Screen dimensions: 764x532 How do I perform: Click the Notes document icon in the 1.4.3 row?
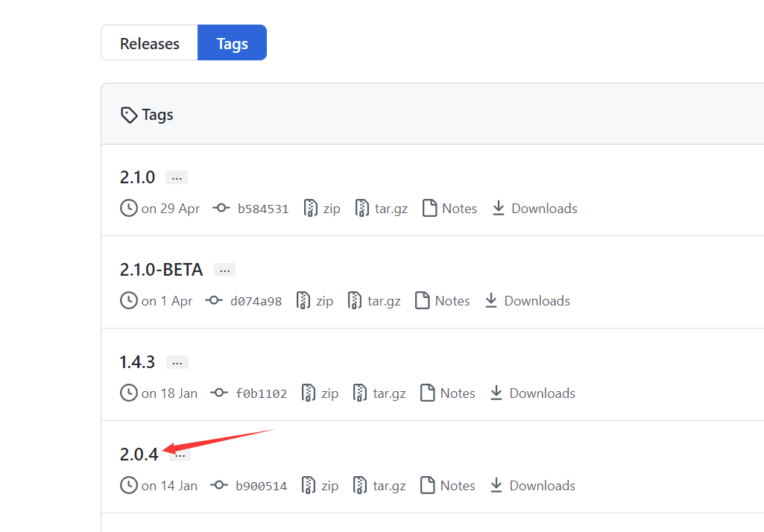pos(428,393)
